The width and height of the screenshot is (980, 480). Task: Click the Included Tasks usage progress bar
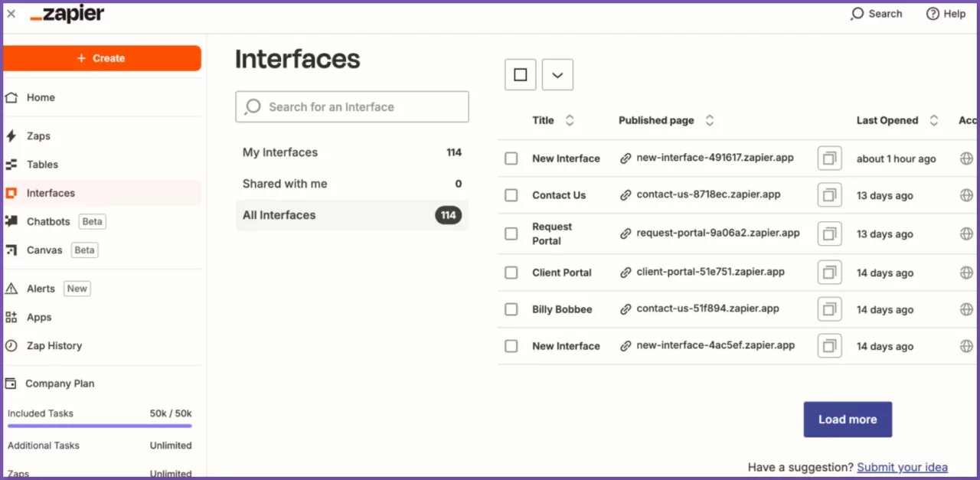pyautogui.click(x=100, y=426)
